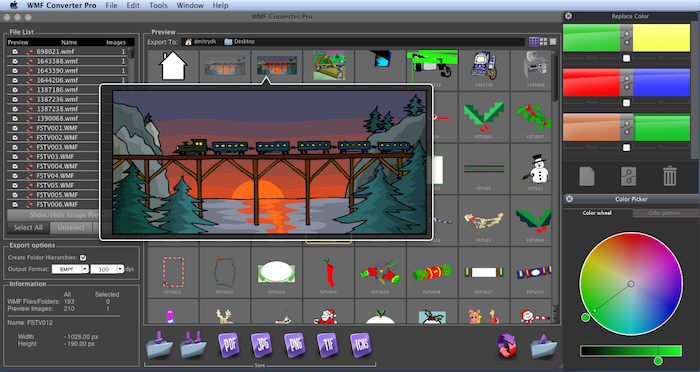Toggle Create Folder Hierarchies checkbox
Image resolution: width=700 pixels, height=372 pixels.
click(x=83, y=258)
